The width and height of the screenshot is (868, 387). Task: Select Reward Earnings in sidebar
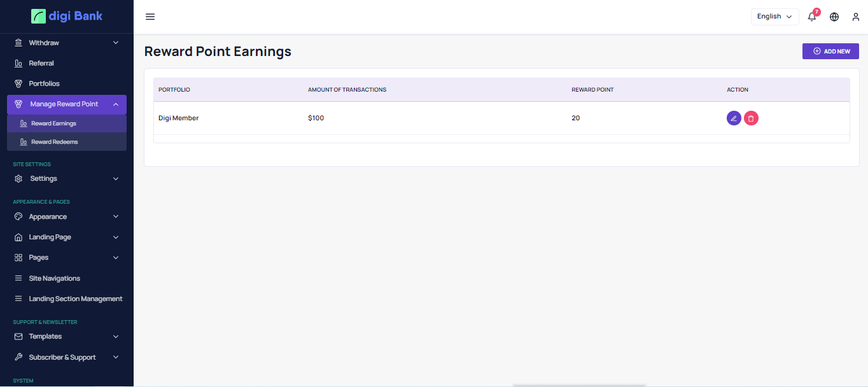pos(53,123)
